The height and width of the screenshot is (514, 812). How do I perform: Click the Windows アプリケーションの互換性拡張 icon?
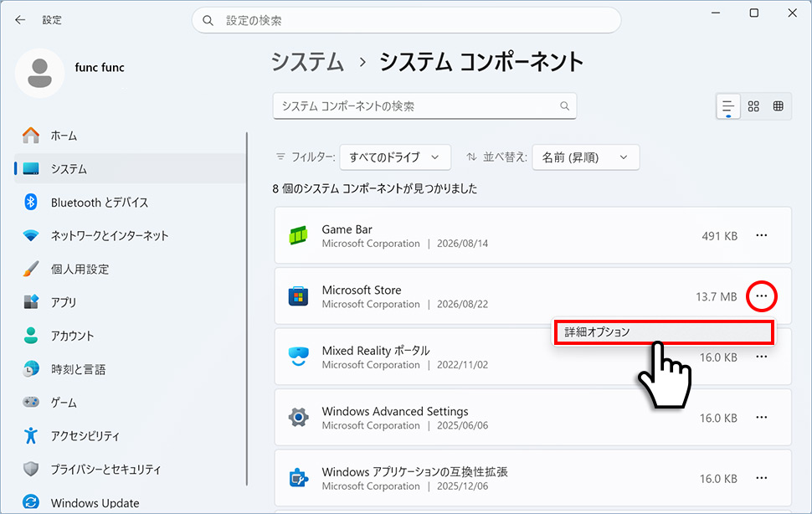[x=298, y=478]
